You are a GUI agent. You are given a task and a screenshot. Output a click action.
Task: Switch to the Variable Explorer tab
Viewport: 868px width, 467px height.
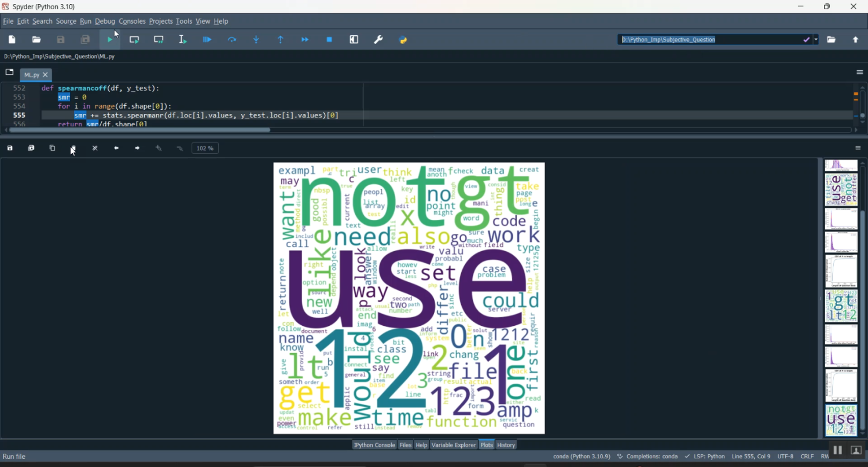(x=454, y=444)
